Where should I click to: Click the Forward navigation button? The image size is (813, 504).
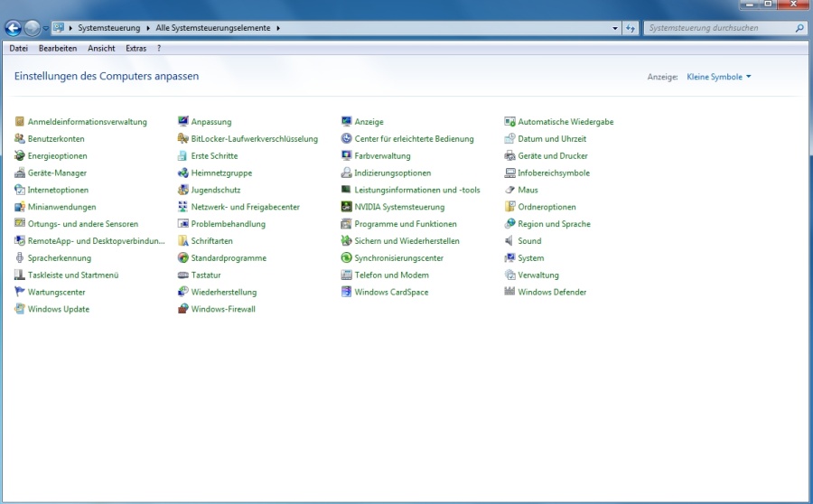33,29
